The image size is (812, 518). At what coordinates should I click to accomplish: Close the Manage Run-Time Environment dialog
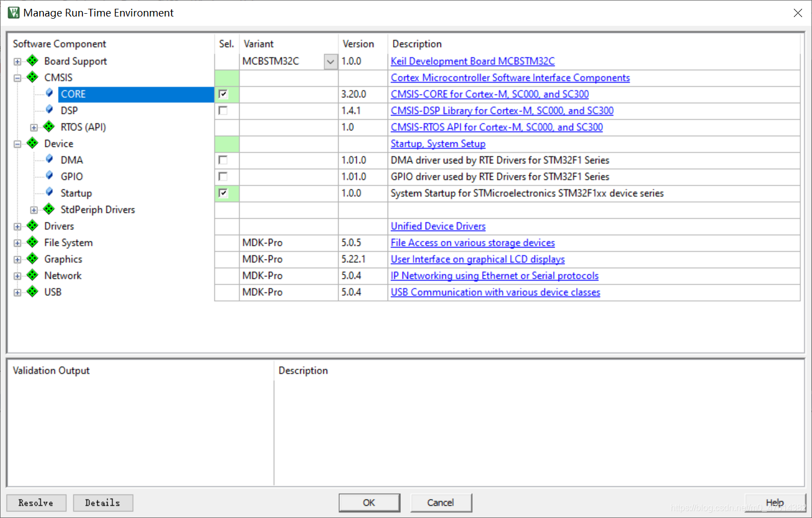[798, 13]
